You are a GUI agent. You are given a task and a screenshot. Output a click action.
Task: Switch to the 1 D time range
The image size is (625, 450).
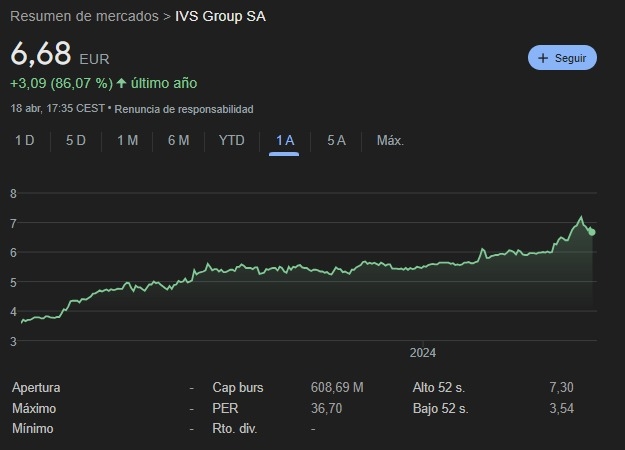point(25,141)
